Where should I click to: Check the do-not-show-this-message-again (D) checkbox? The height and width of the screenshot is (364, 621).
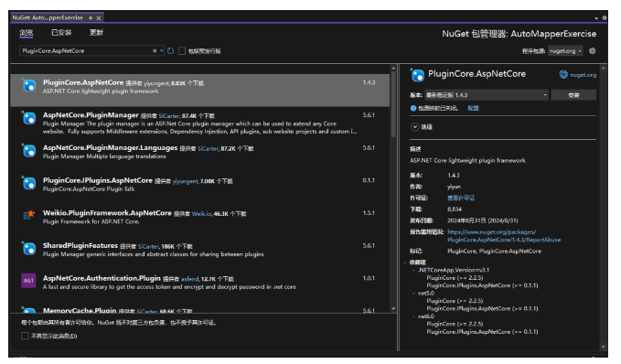click(25, 336)
